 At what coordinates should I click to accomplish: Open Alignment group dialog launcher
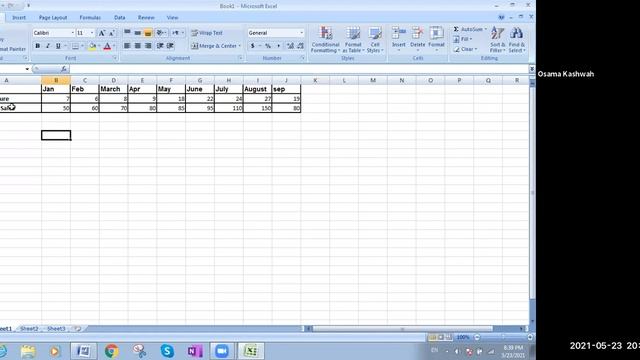pos(240,58)
